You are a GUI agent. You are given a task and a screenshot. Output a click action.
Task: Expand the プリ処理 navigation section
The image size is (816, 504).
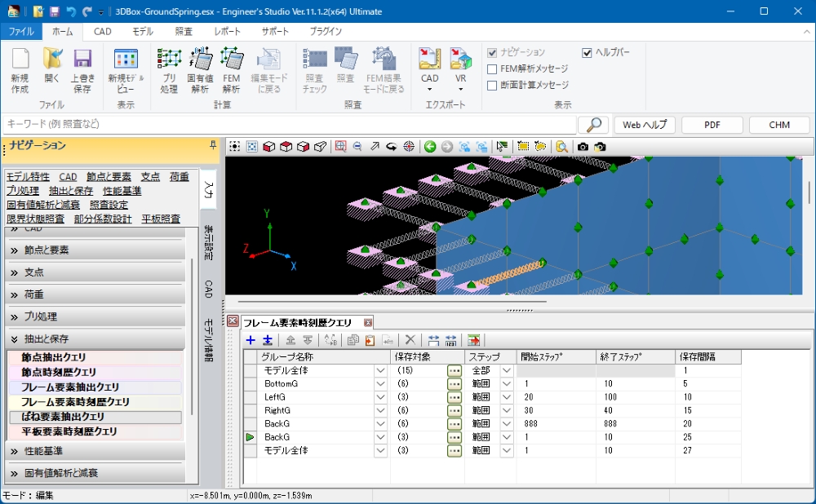(95, 316)
